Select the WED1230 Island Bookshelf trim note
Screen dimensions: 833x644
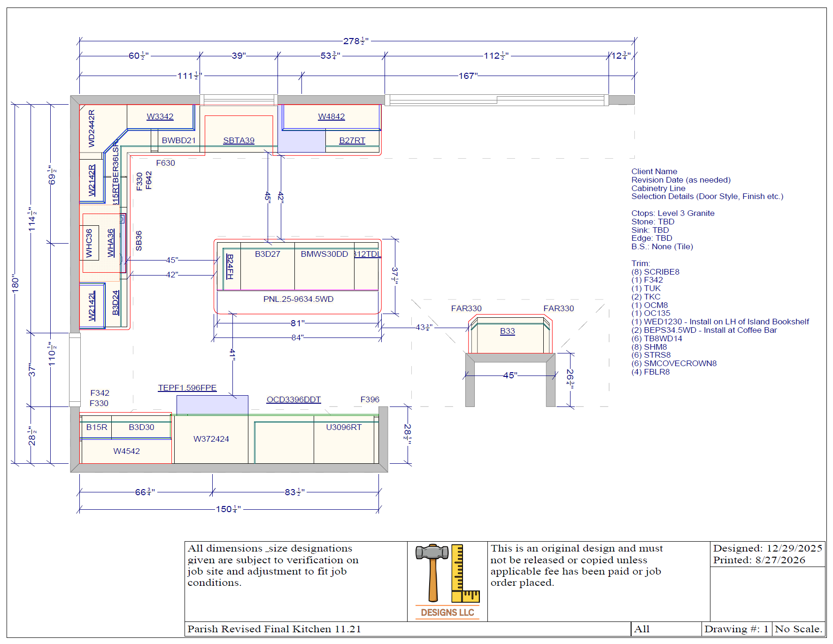pos(720,322)
